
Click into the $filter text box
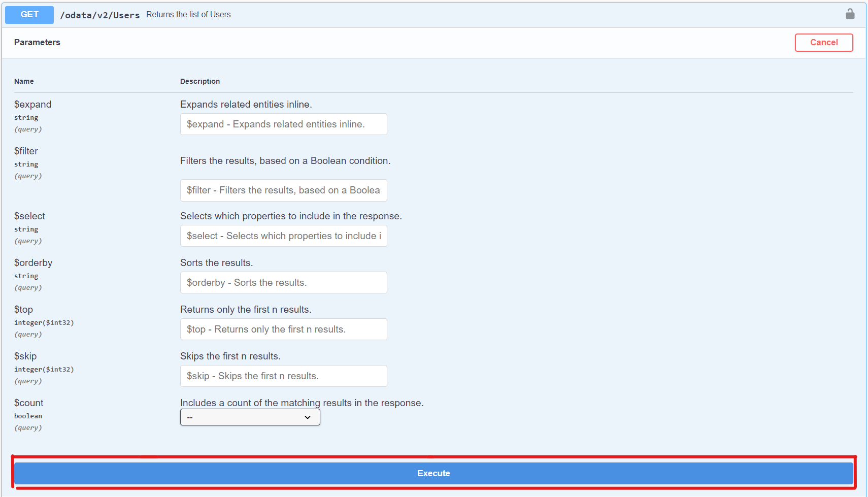[x=283, y=190]
